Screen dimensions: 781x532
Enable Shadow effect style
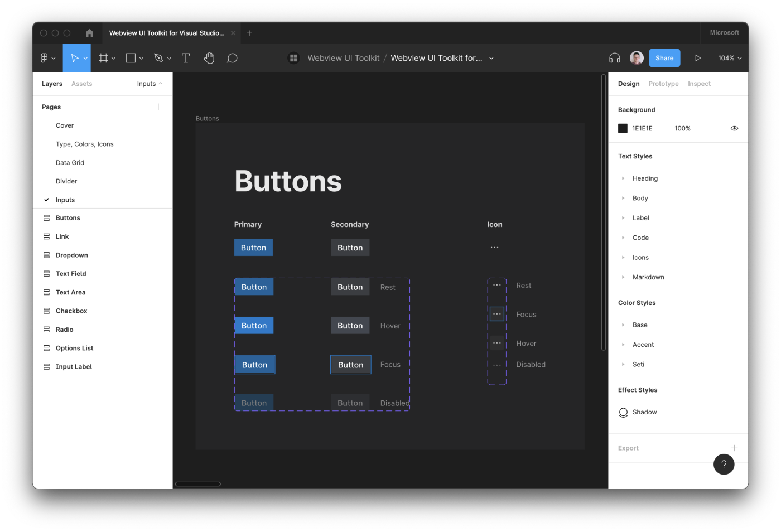623,412
